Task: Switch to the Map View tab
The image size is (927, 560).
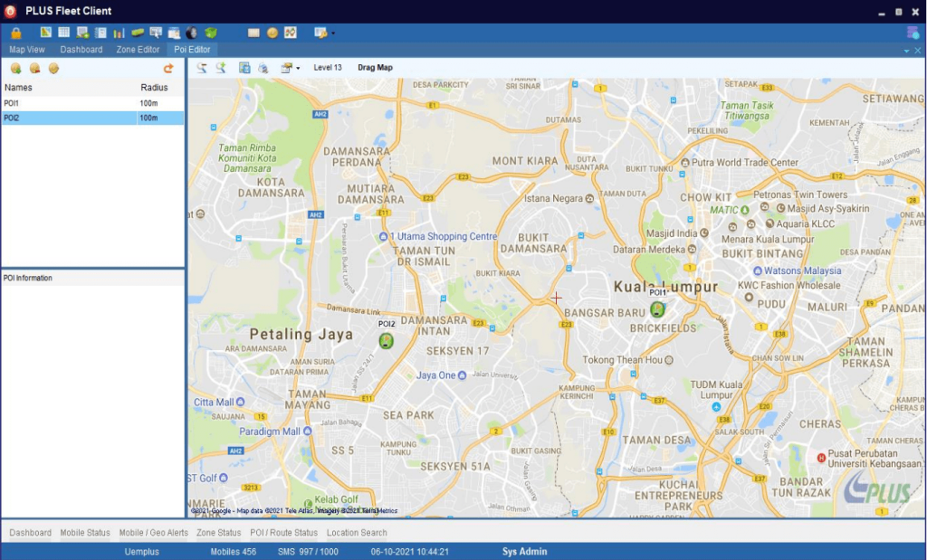Action: pyautogui.click(x=26, y=50)
